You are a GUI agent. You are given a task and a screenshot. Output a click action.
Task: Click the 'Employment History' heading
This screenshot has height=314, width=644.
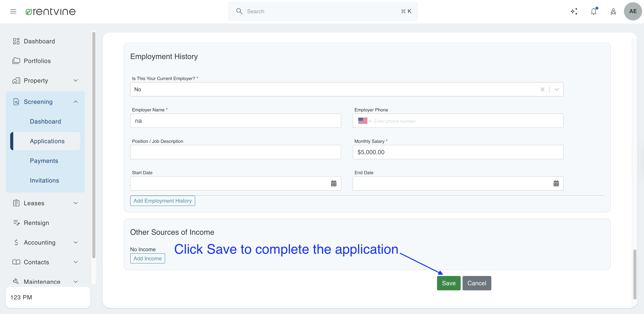pos(164,57)
